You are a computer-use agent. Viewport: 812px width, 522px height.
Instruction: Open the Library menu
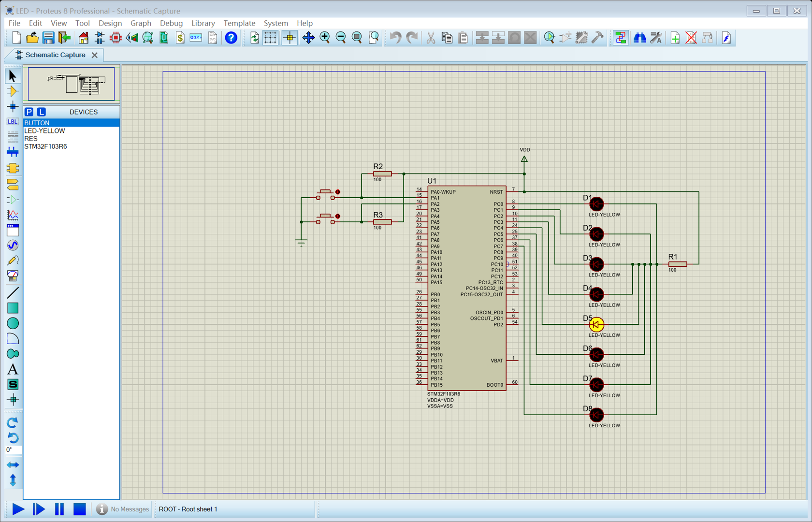pos(203,23)
